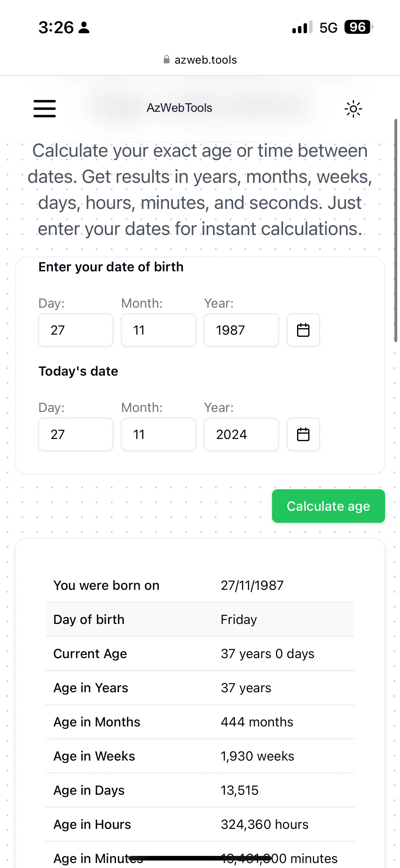Viewport: 400px width, 868px height.
Task: Tap the 5G battery status indicator
Action: pos(358,27)
